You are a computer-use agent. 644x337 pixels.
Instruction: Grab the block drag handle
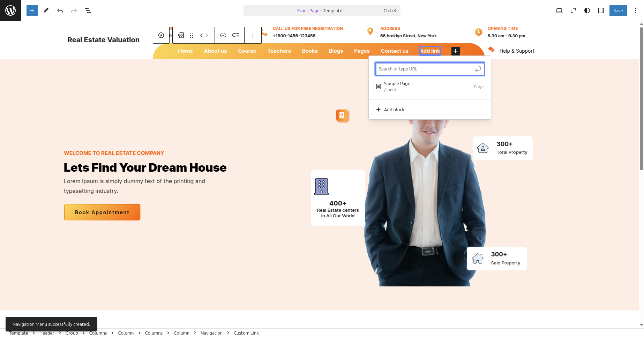pos(192,35)
